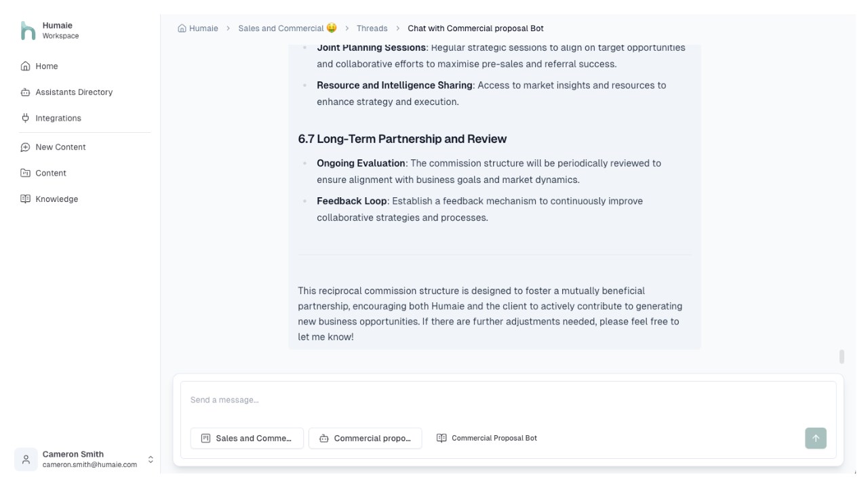The height and width of the screenshot is (488, 868).
Task: Go to Threads in the breadcrumb
Action: click(372, 28)
